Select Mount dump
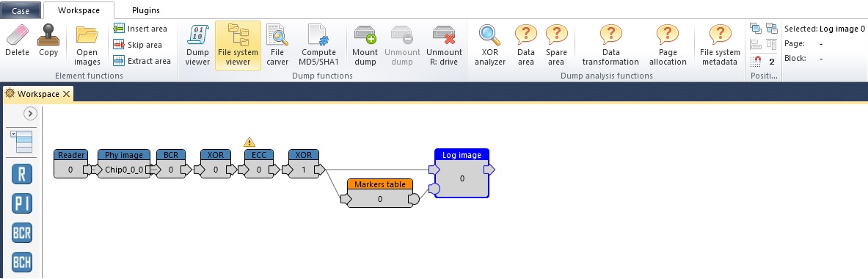 (365, 46)
